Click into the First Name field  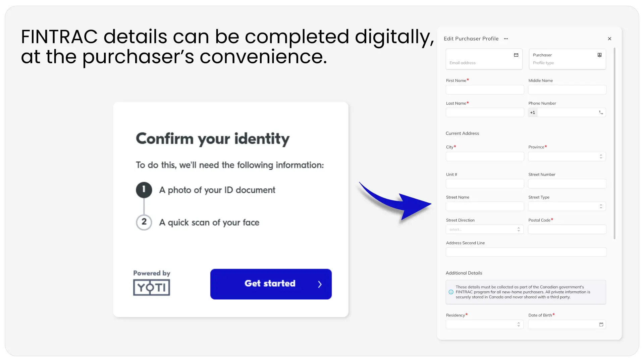tap(485, 90)
